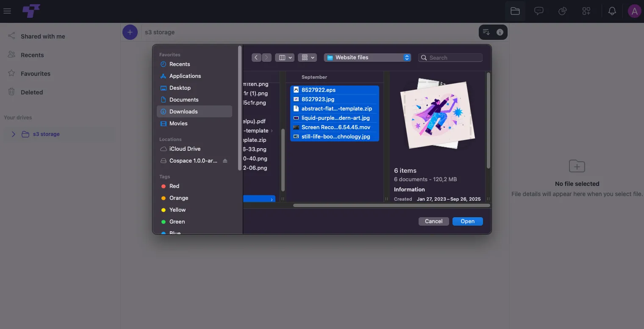The image size is (644, 329).
Task: Toggle the file info panel icon
Action: pos(500,32)
